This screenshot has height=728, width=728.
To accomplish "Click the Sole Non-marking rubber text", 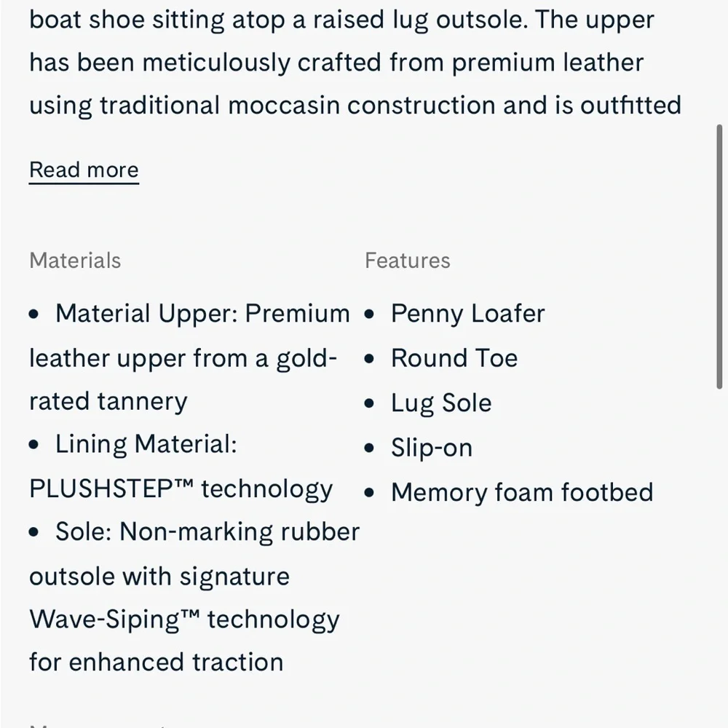I will point(207,531).
